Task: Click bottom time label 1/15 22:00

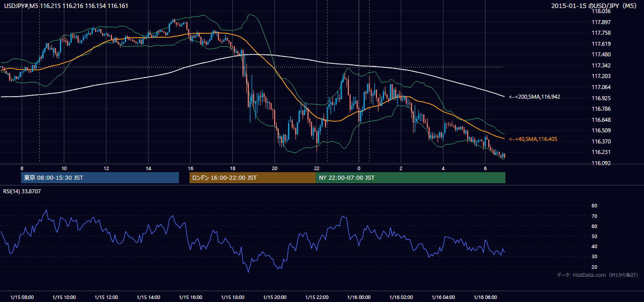Action: 316,297
